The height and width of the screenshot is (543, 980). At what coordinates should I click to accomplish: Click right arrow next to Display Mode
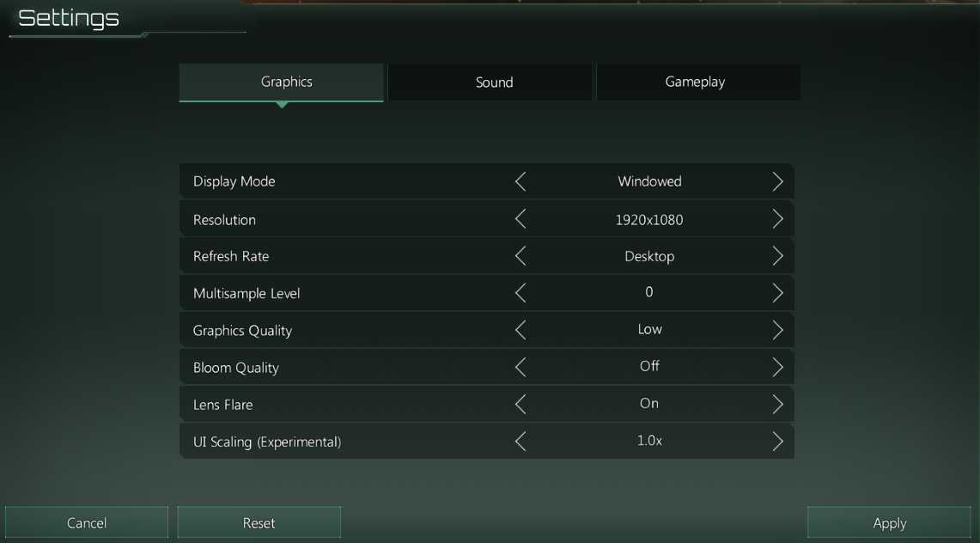coord(777,181)
